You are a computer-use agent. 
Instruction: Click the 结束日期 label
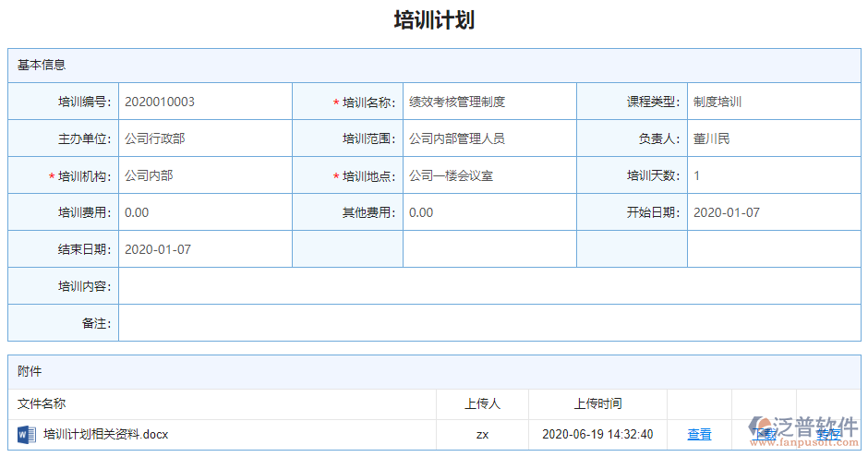[84, 249]
